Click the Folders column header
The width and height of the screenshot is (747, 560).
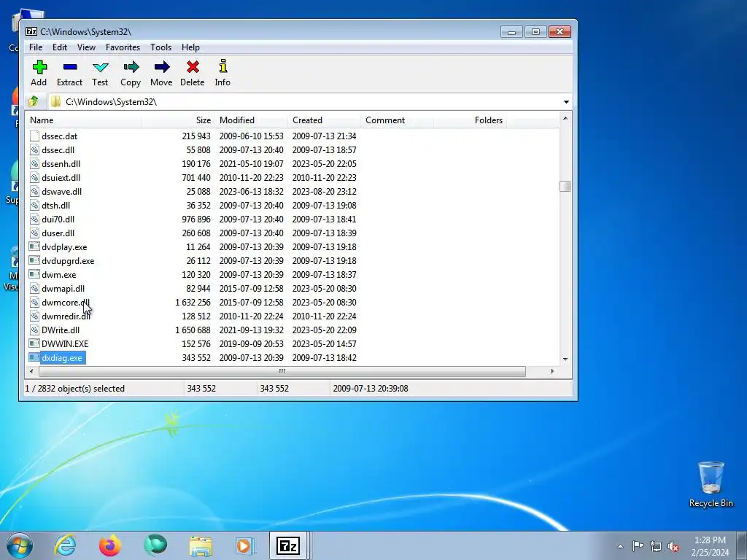470,120
